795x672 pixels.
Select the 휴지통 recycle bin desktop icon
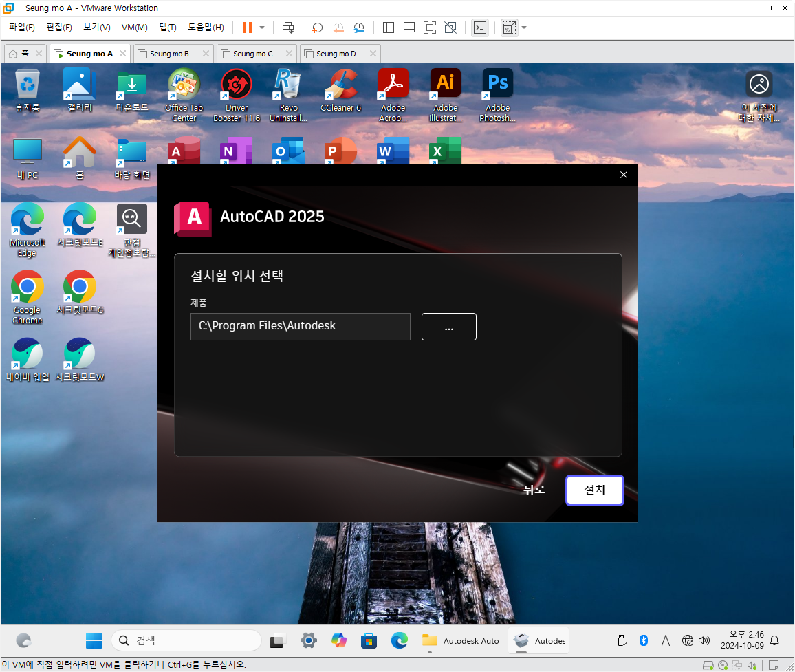[28, 91]
